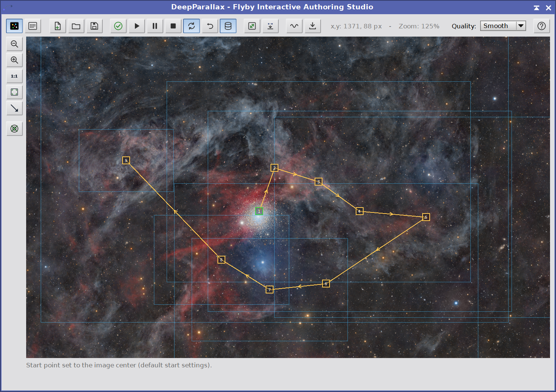556x392 pixels.
Task: Select keyframe marker 2 on the path
Action: (274, 168)
